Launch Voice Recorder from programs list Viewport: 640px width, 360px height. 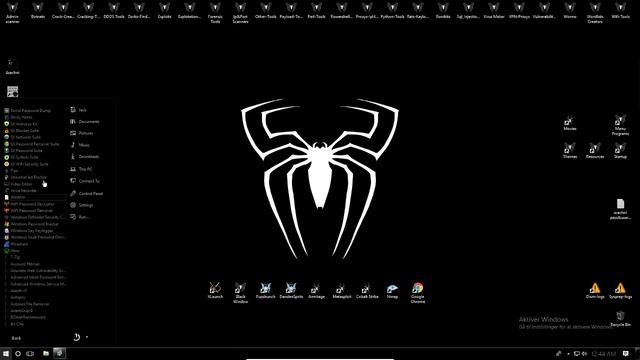click(20, 191)
